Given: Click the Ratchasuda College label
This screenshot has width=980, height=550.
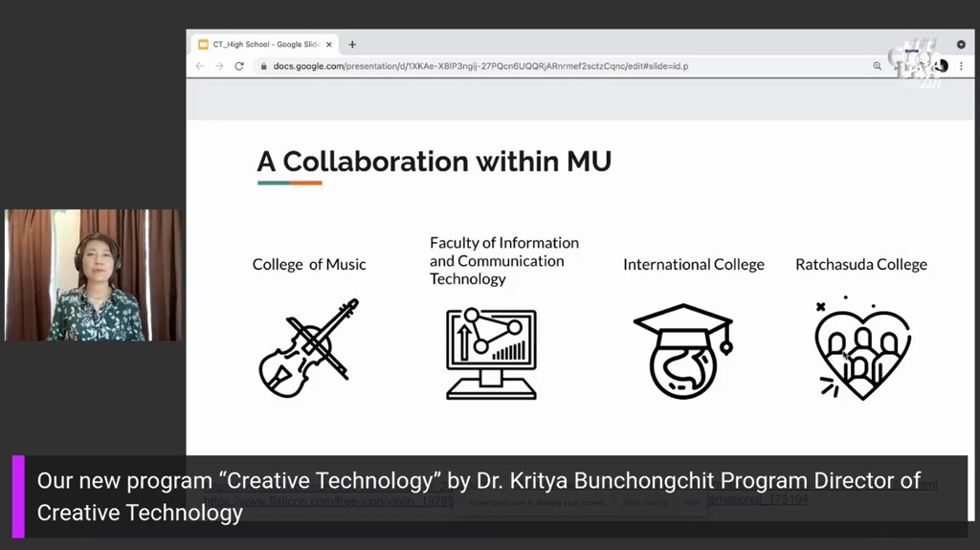Looking at the screenshot, I should (x=860, y=264).
